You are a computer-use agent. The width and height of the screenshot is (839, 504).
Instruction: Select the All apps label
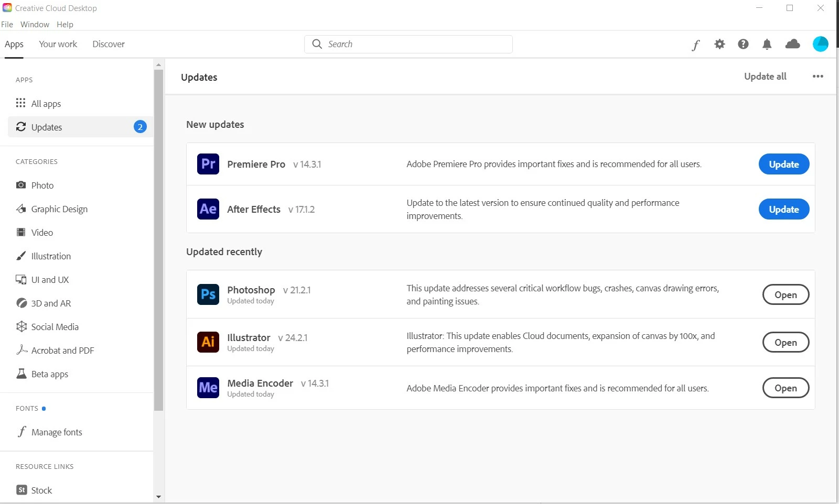[x=46, y=103]
